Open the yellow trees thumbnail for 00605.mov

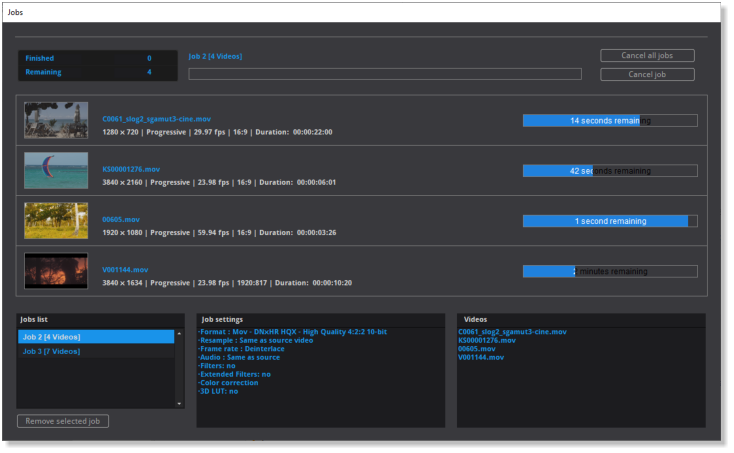[x=56, y=220]
